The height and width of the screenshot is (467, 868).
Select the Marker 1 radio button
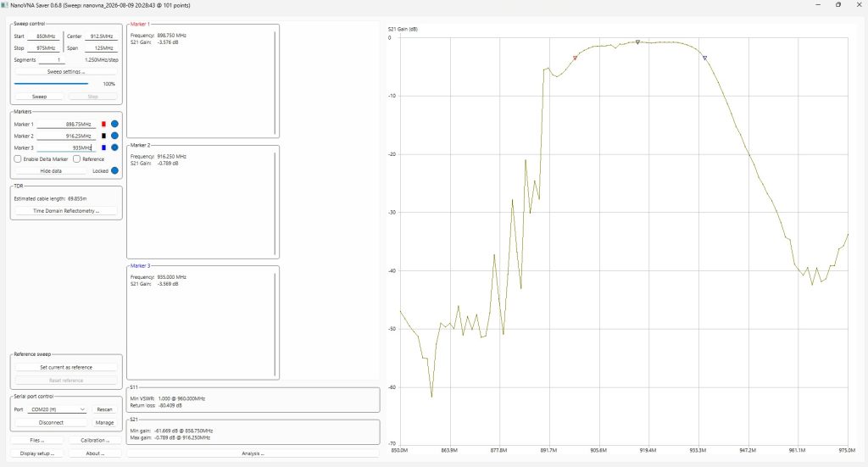(x=114, y=124)
